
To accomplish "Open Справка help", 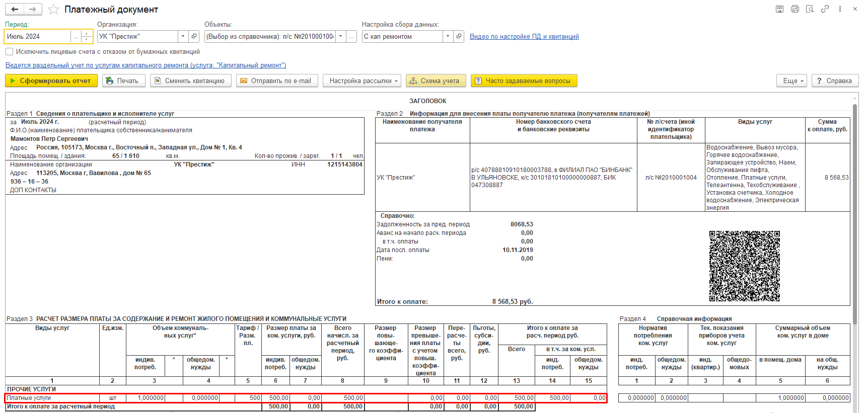I will click(835, 81).
